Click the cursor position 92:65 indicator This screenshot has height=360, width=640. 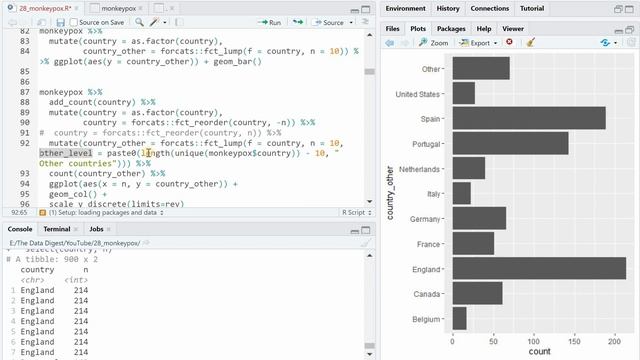(19, 213)
